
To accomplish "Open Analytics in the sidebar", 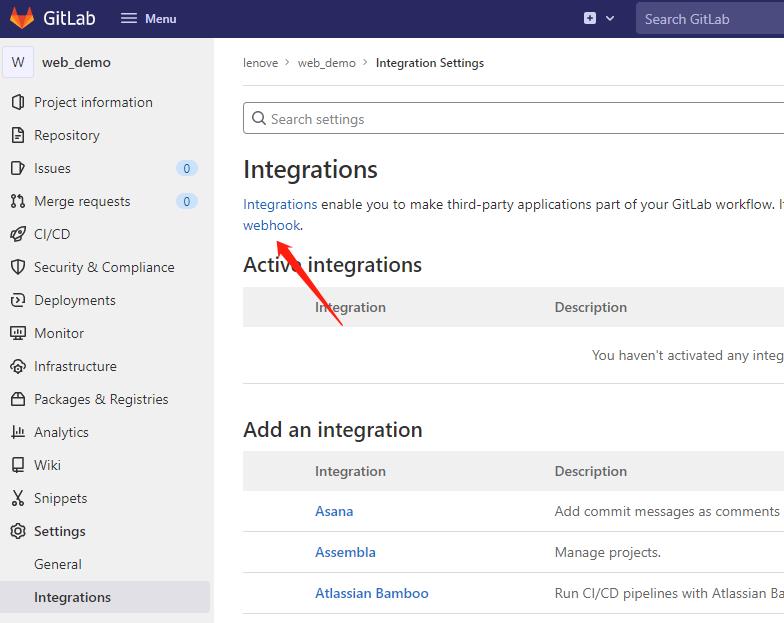I will [x=62, y=432].
